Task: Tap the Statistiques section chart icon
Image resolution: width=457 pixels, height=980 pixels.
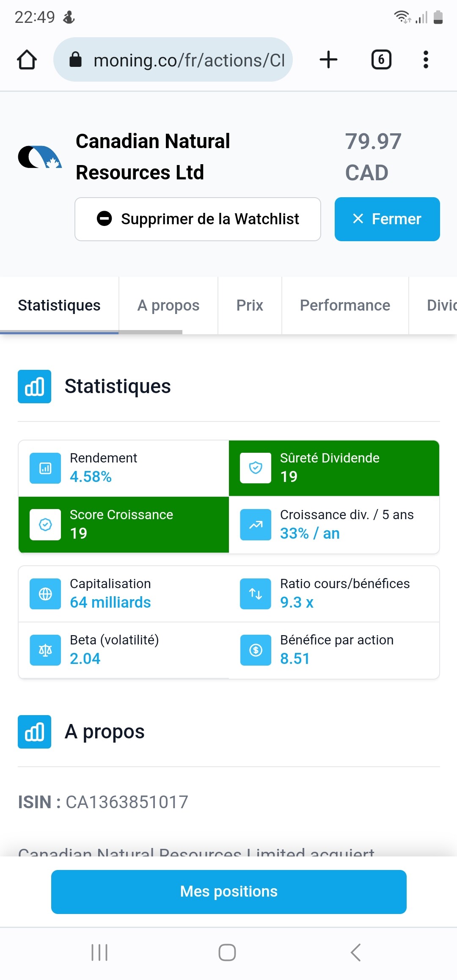Action: 34,386
